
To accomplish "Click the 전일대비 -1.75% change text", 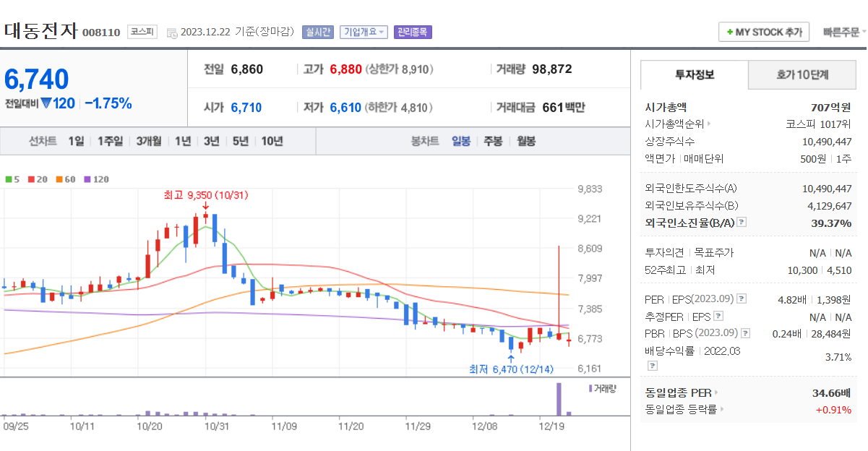I will pyautogui.click(x=108, y=103).
